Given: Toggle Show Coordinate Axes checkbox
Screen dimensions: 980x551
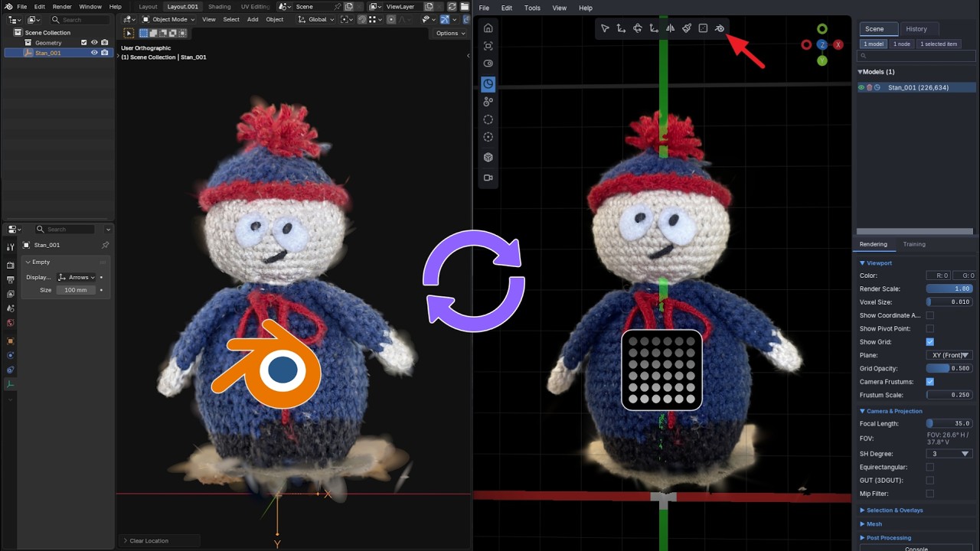Looking at the screenshot, I should point(930,315).
